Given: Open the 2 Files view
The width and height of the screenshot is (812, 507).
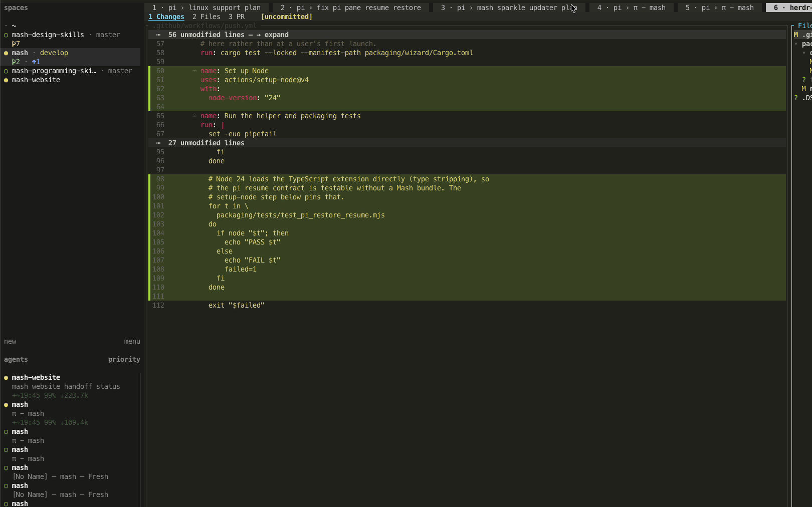Looking at the screenshot, I should [x=206, y=17].
